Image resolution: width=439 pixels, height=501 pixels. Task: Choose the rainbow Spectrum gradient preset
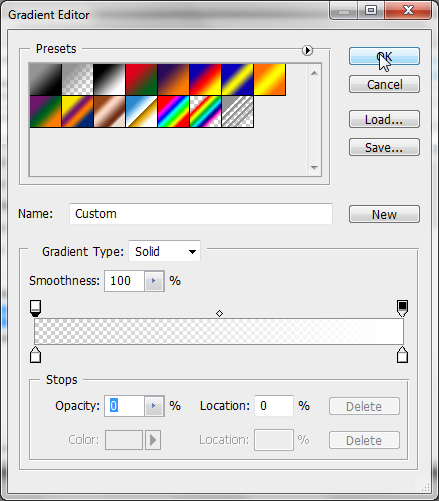(173, 112)
